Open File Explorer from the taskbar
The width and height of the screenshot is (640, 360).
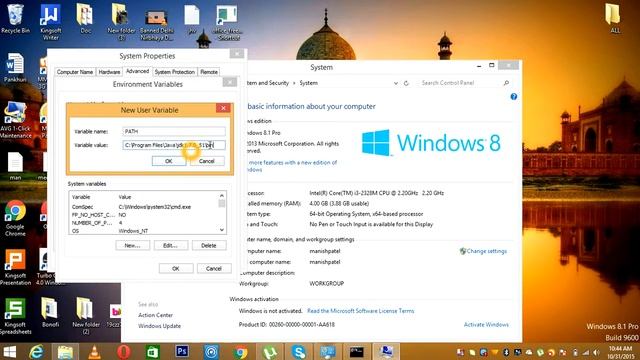point(65,351)
